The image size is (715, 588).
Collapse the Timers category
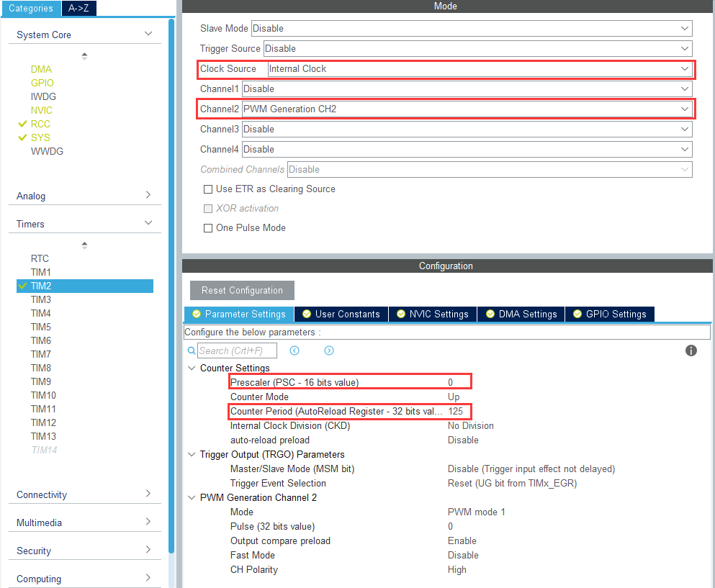[x=148, y=223]
